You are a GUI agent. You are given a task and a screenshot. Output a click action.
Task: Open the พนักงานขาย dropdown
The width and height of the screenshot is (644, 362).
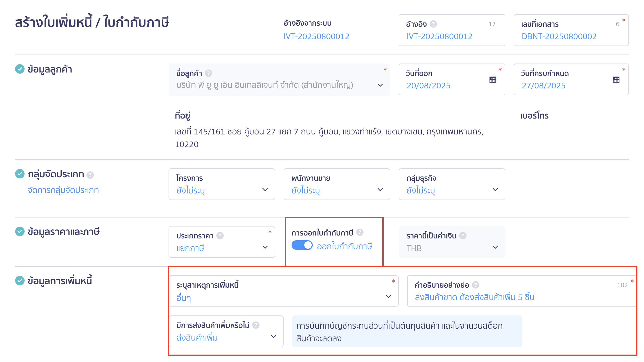click(337, 184)
